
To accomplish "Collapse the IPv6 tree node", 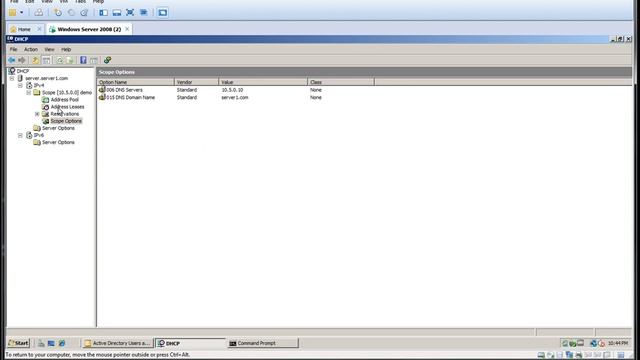I will [20, 135].
